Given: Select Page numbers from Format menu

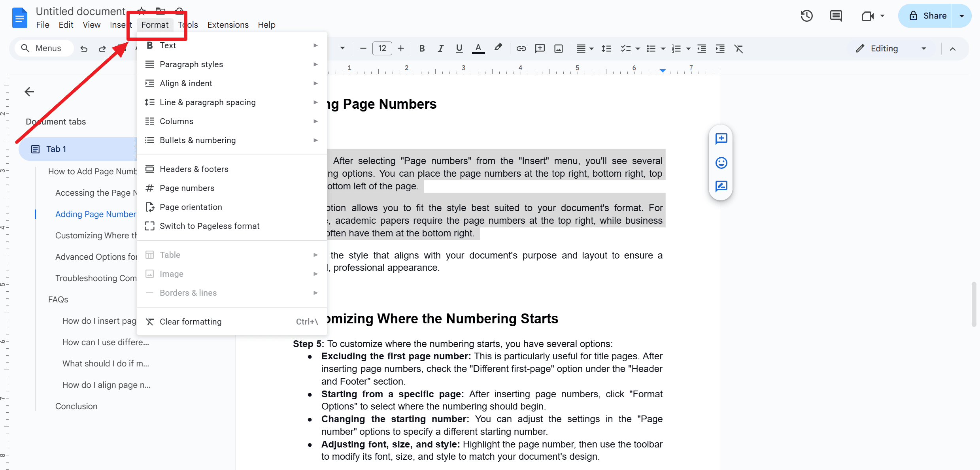Looking at the screenshot, I should pos(187,187).
